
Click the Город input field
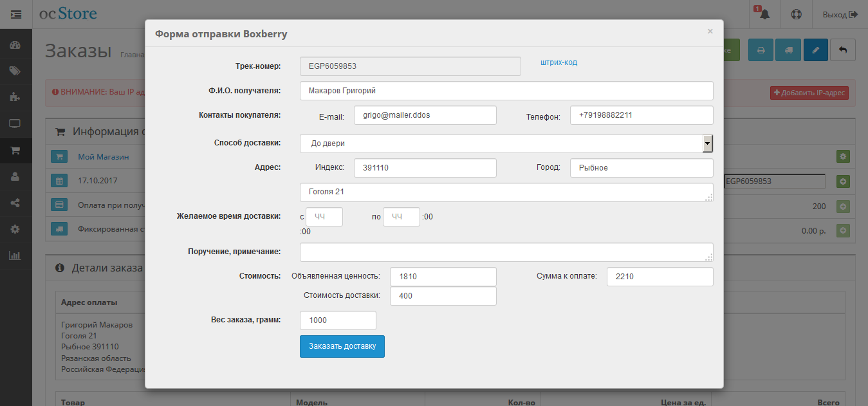642,168
